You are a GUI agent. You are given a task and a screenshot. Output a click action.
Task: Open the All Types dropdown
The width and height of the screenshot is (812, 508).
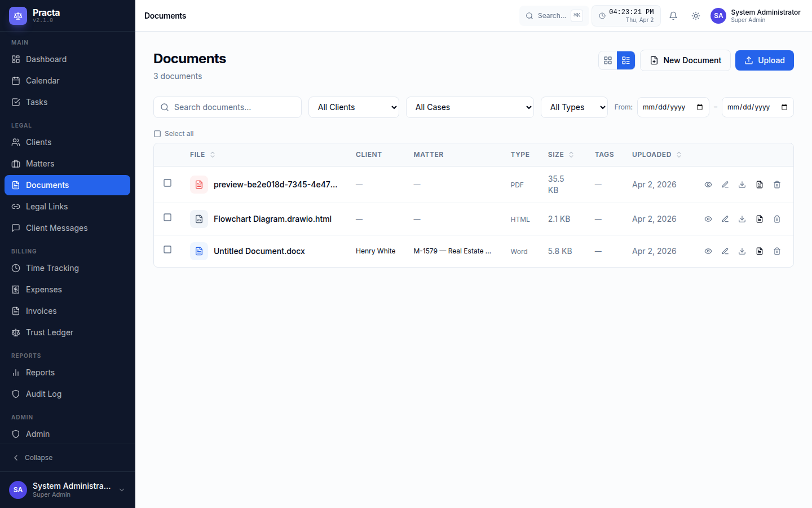[x=573, y=107]
